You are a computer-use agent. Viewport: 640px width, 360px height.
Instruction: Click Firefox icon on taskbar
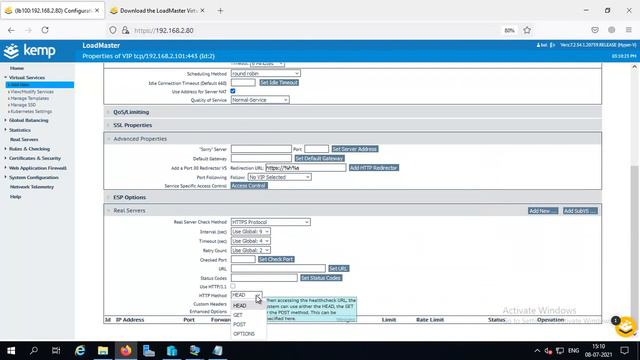pos(126,351)
